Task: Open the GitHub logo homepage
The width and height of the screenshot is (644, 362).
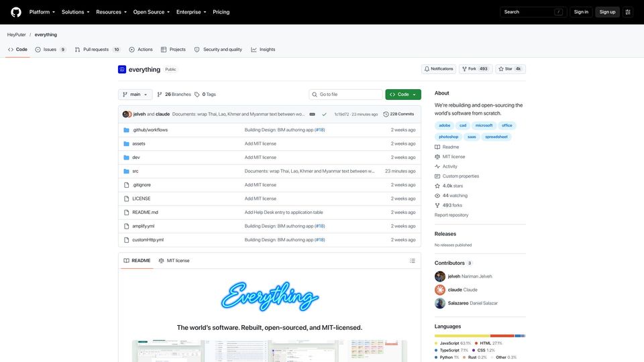Action: point(16,12)
